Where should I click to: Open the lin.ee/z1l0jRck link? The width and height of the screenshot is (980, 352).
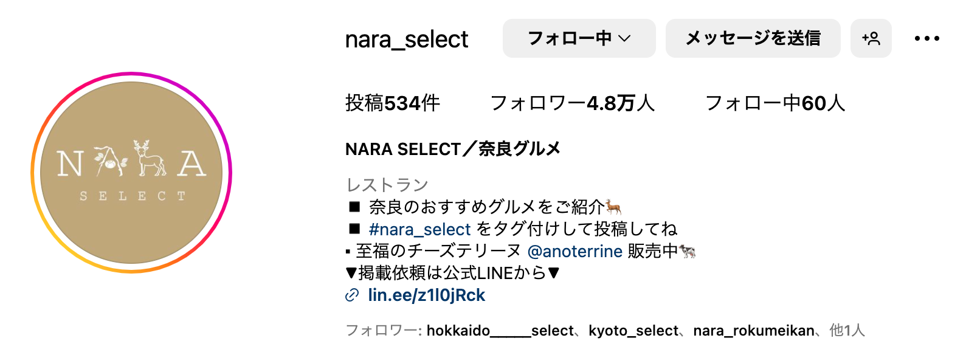click(x=426, y=295)
